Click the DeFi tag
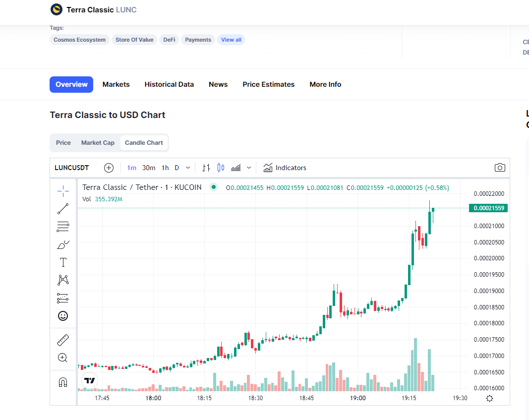The height and width of the screenshot is (420, 529). 170,40
